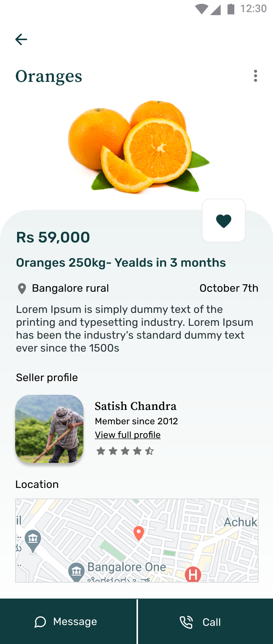The height and width of the screenshot is (644, 273).
Task: Select the Bangalore One map landmark icon
Action: [x=76, y=571]
